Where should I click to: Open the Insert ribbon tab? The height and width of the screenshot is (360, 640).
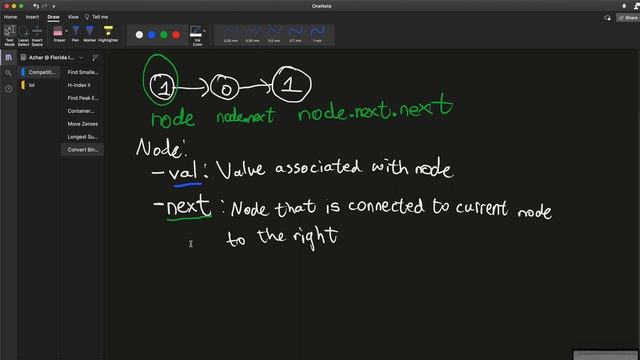32,17
